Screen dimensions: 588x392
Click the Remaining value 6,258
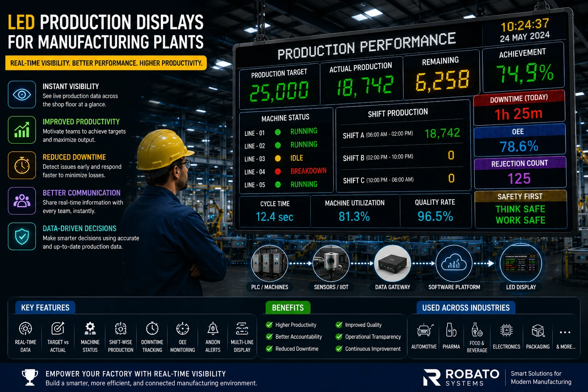click(442, 81)
